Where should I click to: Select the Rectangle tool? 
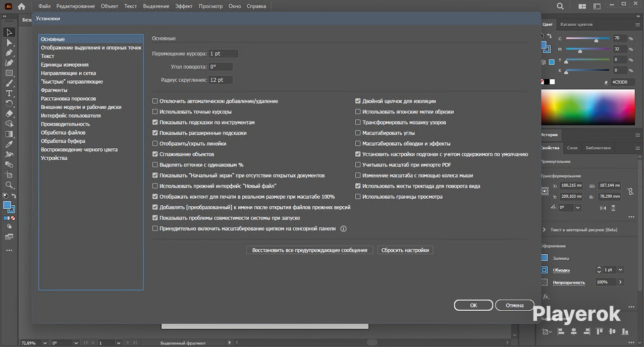click(9, 73)
